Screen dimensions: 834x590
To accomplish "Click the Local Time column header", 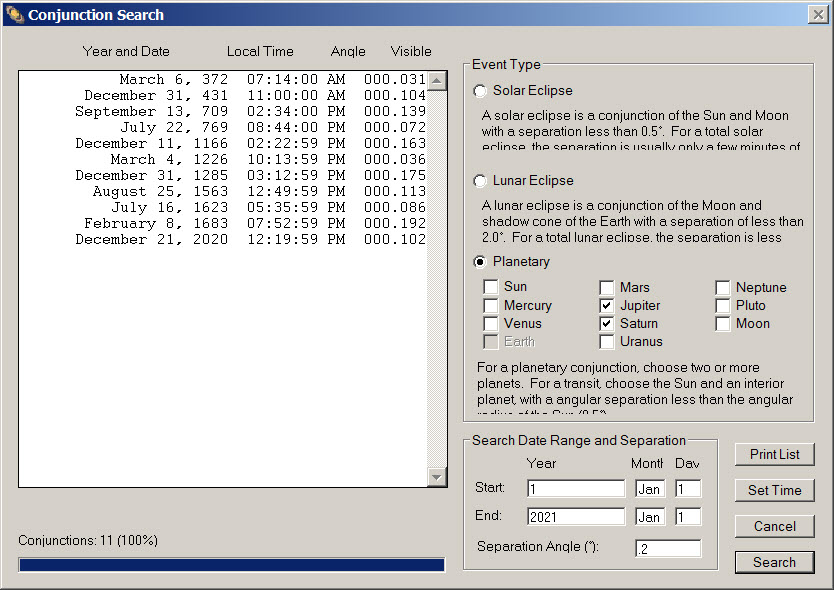I will pyautogui.click(x=260, y=52).
